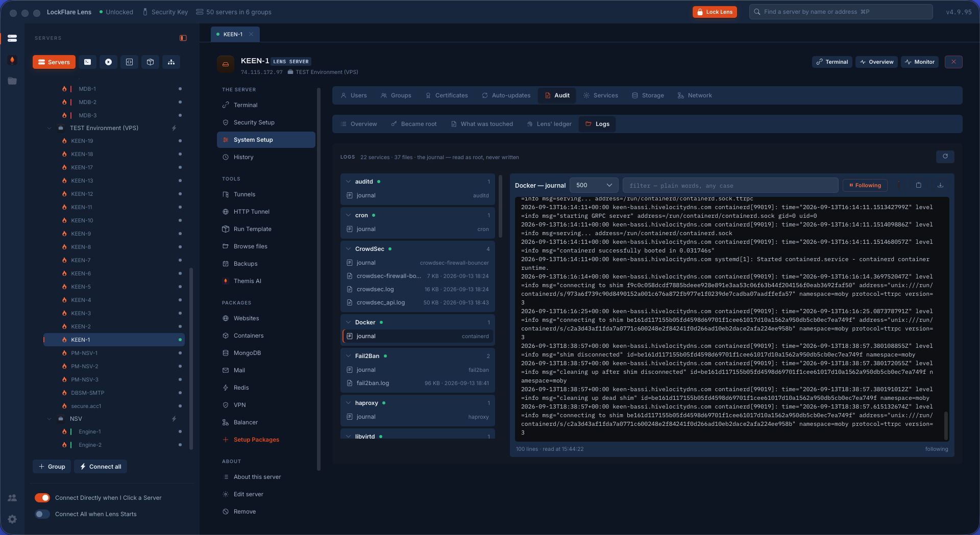980x535 pixels.
Task: Open the Monitor button in server header
Action: (920, 62)
